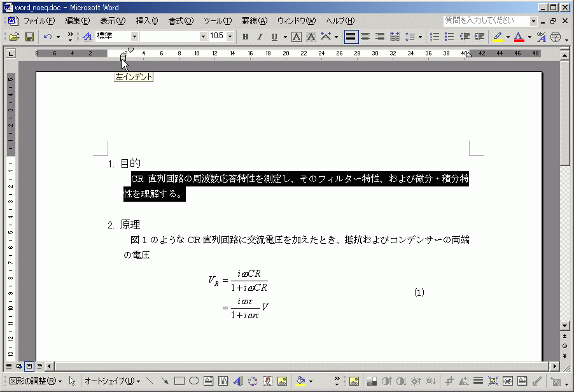Screen dimensions: 574x392
Task: Open the 書式(O) menu
Action: pyautogui.click(x=181, y=21)
